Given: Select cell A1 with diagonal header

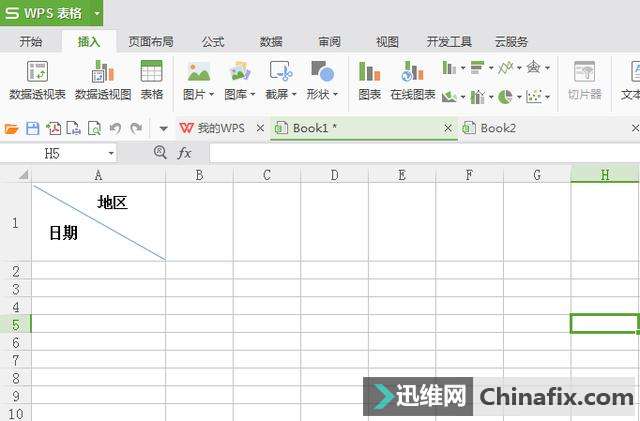Looking at the screenshot, I should (98, 222).
